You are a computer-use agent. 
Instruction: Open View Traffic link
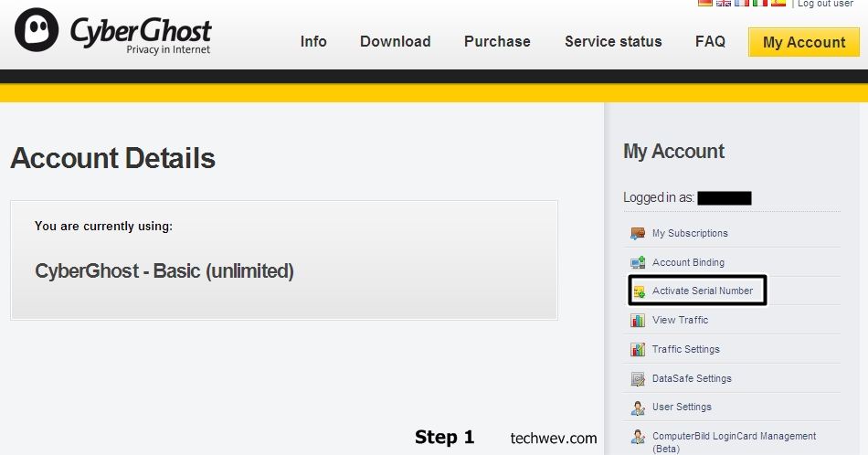point(680,320)
